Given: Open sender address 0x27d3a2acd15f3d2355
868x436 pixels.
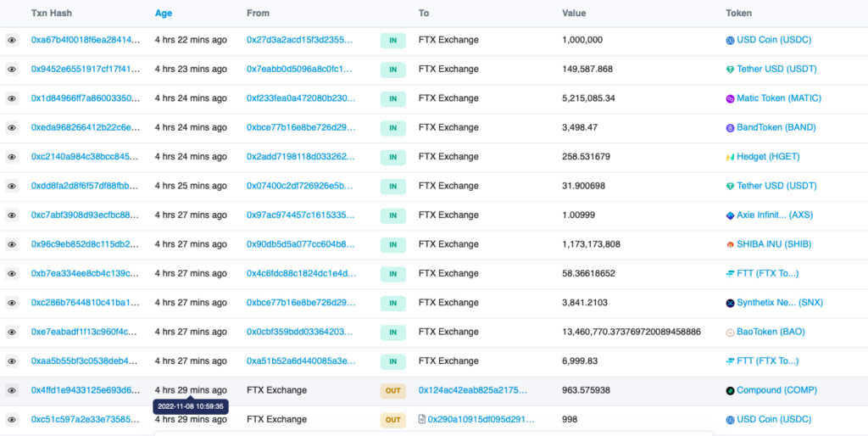Looking at the screenshot, I should point(301,40).
